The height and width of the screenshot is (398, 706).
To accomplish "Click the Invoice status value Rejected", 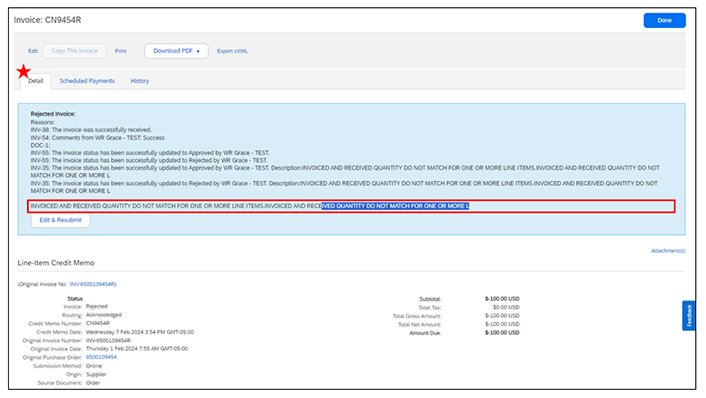I will coord(97,306).
